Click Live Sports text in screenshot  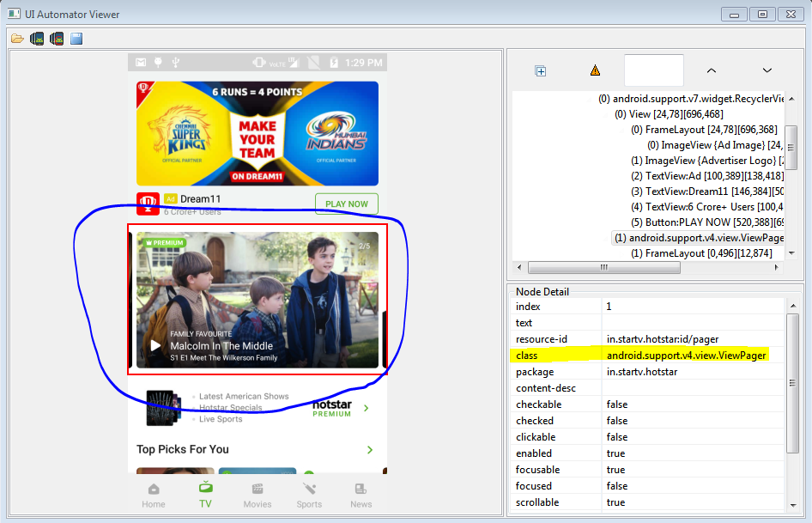pos(221,419)
